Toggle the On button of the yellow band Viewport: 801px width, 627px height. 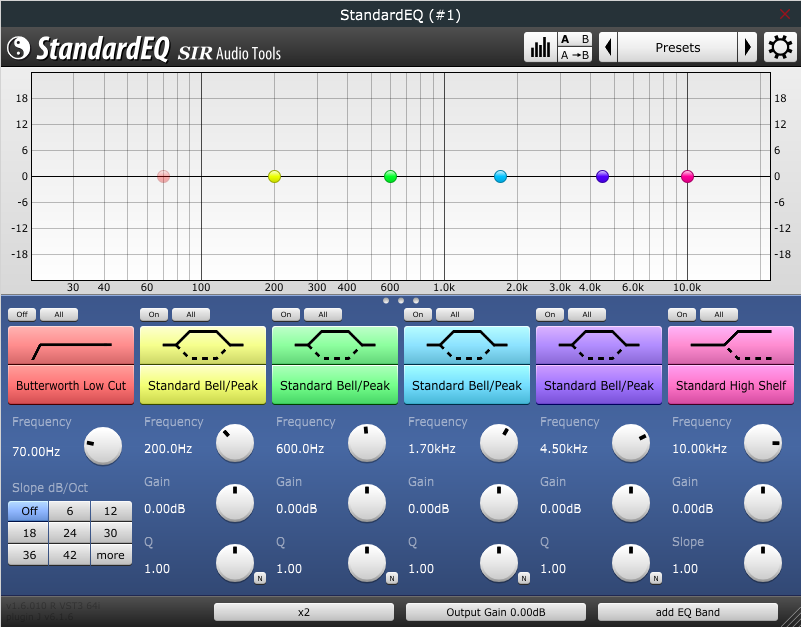154,314
